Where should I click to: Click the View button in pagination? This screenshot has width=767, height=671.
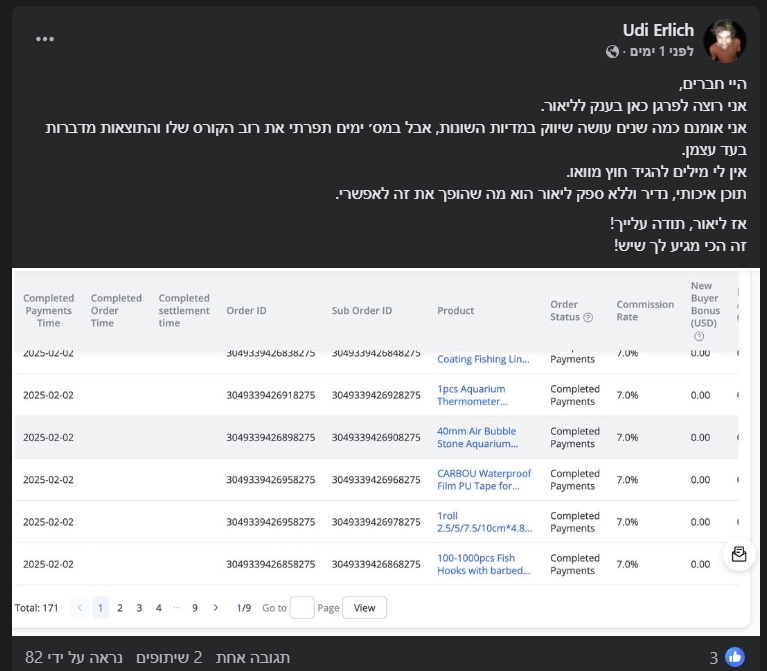pos(364,608)
